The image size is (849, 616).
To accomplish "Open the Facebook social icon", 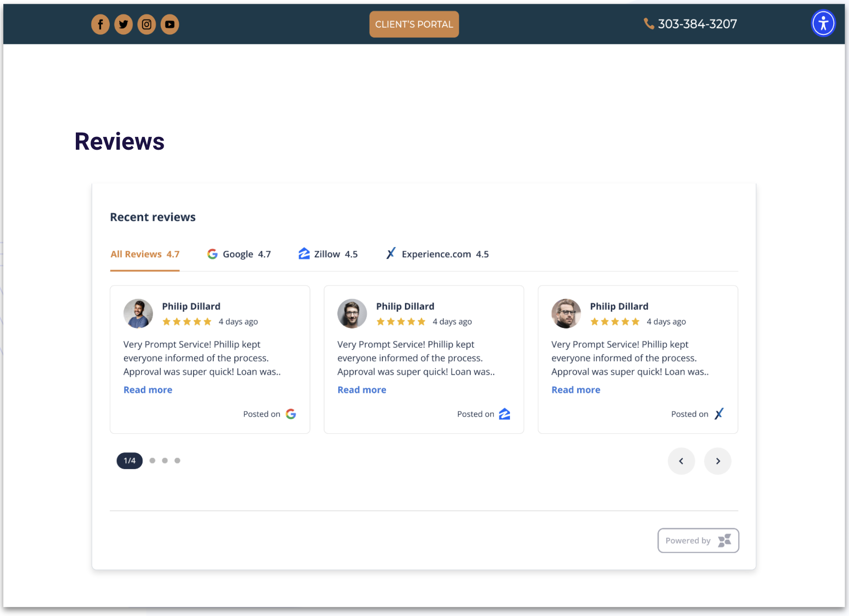I will (100, 24).
